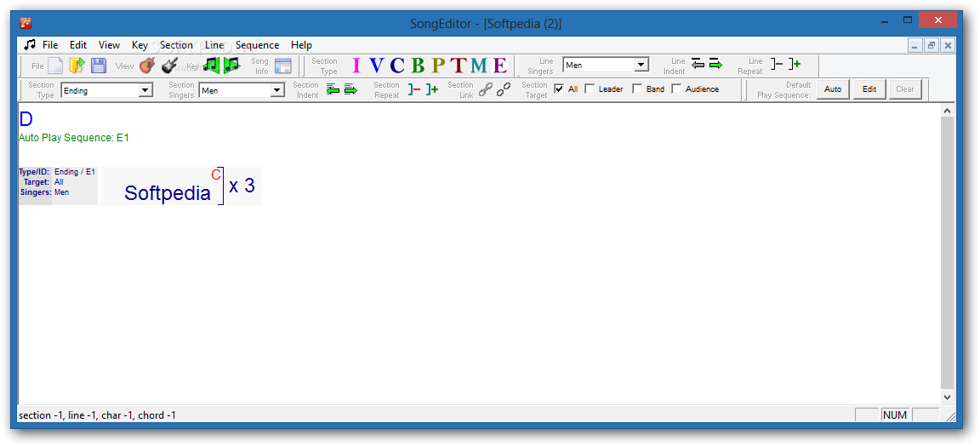Viewport: 980px width, 446px height.
Task: Open the Section Singers dropdown
Action: [276, 91]
